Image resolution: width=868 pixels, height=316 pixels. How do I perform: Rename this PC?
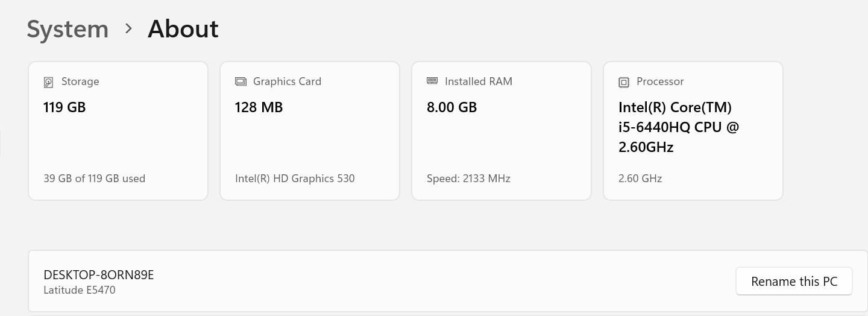[794, 282]
